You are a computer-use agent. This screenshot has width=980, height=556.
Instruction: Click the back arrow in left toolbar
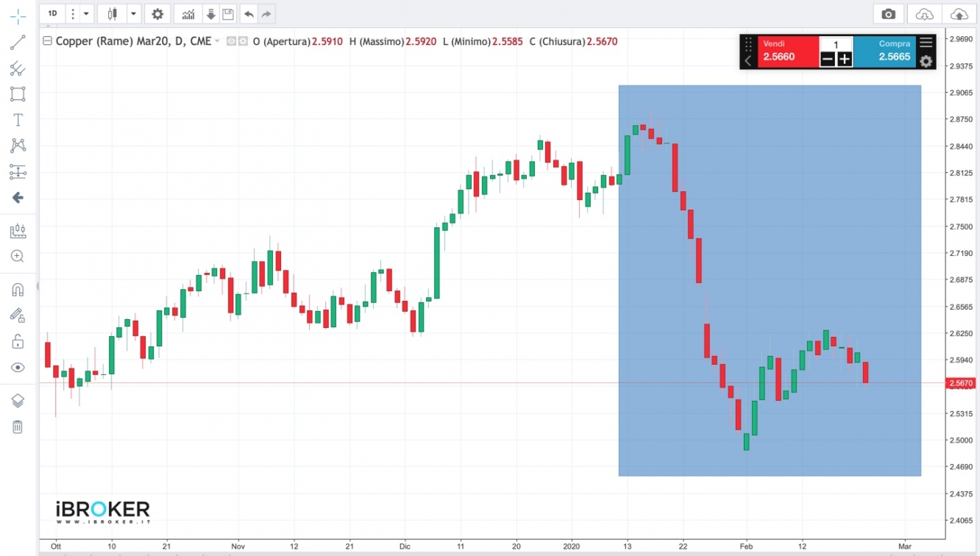pos(18,198)
